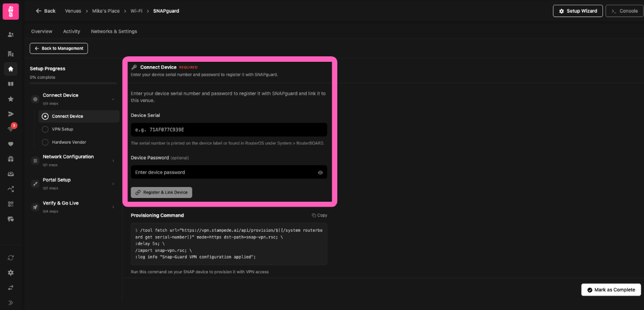Open the settings gear icon in sidebar
This screenshot has height=310, width=644.
point(10,272)
